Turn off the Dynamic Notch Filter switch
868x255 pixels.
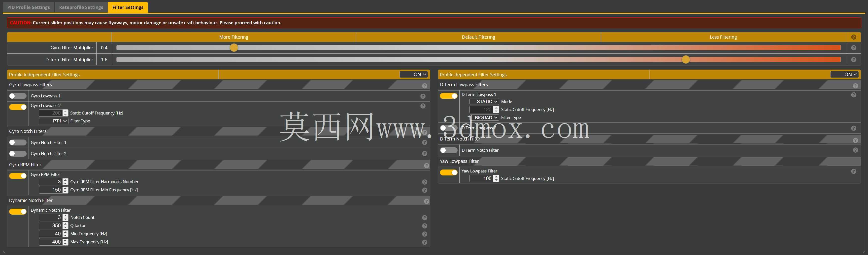click(x=18, y=211)
